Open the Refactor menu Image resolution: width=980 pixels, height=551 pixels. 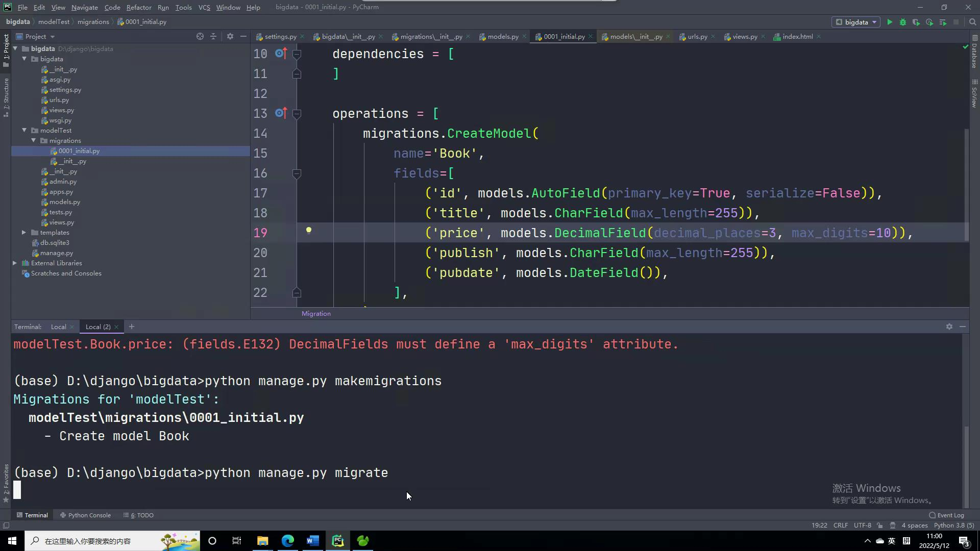coord(138,7)
